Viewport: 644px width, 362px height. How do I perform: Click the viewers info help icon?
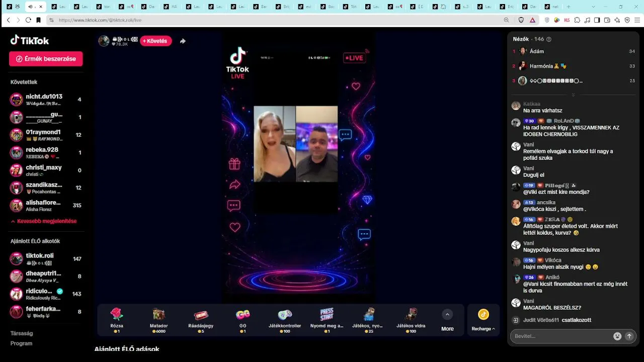549,39
